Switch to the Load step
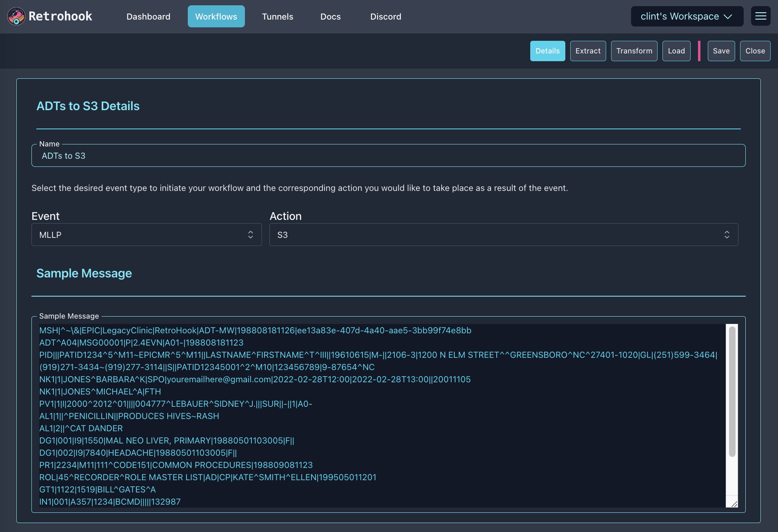 point(676,51)
